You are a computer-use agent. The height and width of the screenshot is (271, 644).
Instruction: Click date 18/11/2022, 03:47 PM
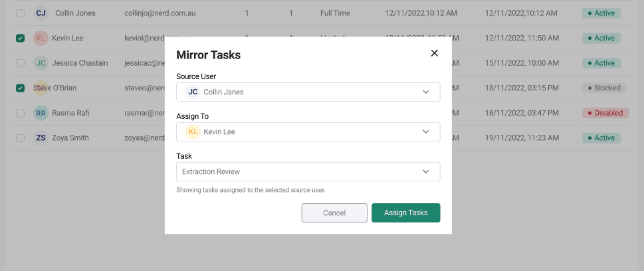point(522,113)
